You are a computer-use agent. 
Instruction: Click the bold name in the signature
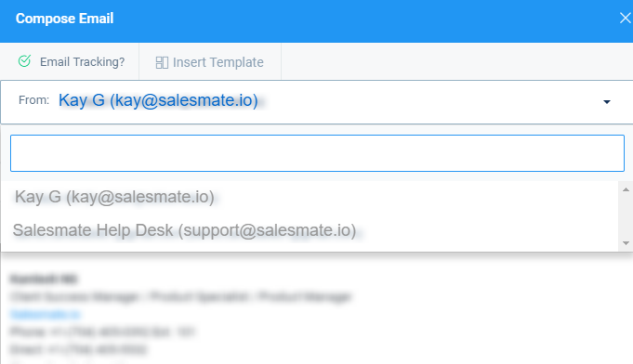(43, 279)
